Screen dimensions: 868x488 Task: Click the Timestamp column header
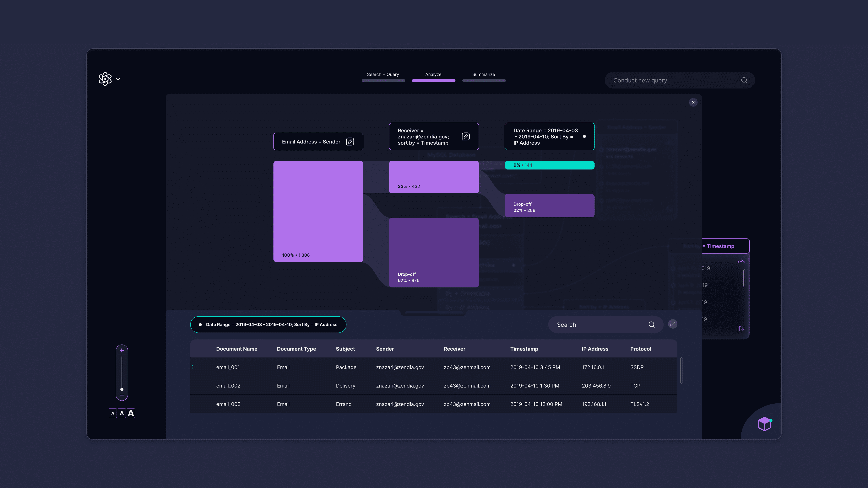(x=524, y=349)
